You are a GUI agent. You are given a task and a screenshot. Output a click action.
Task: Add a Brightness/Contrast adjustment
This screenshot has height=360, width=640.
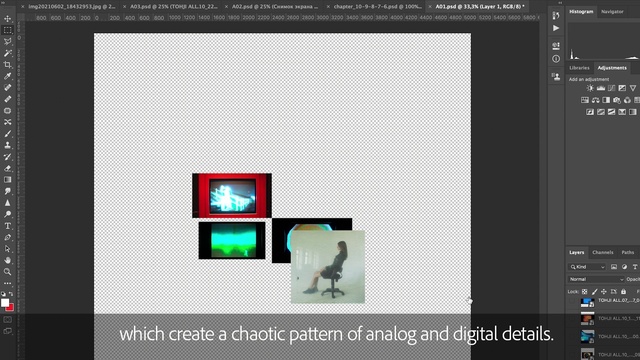click(590, 88)
